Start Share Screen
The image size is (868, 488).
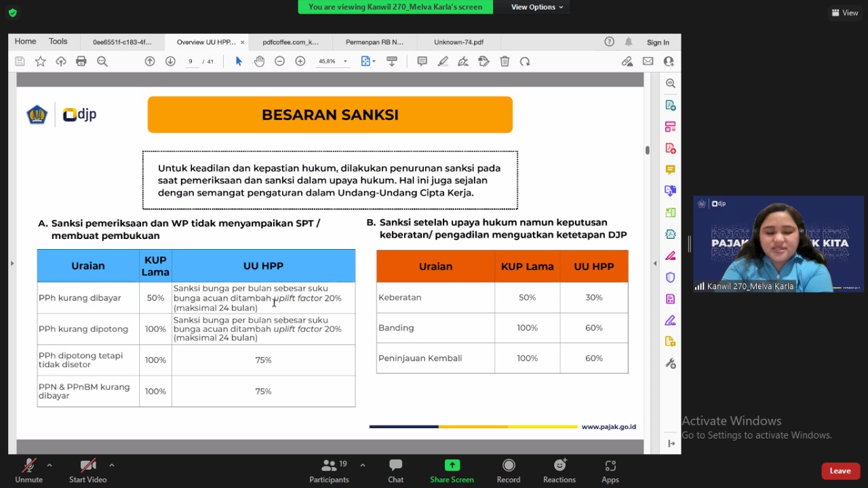[452, 470]
